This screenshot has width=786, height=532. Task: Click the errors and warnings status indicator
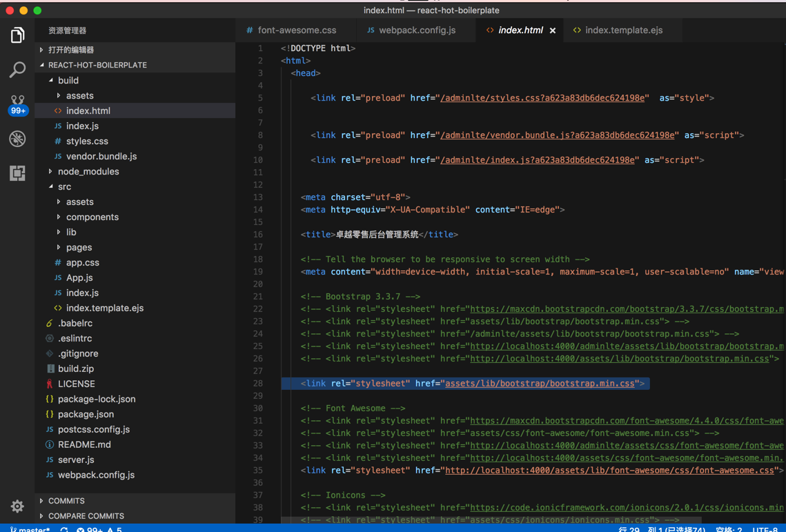point(99,529)
